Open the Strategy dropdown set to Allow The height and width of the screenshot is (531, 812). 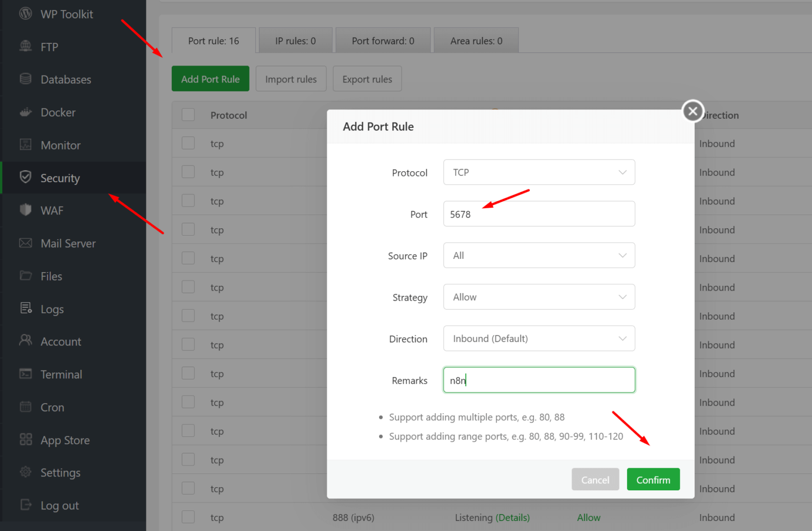(x=539, y=297)
